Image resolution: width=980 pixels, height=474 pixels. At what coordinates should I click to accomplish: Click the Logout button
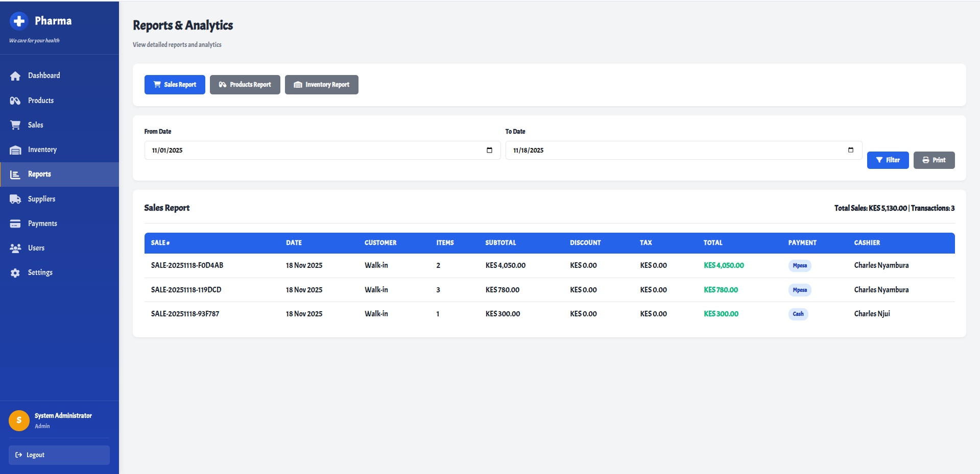59,455
